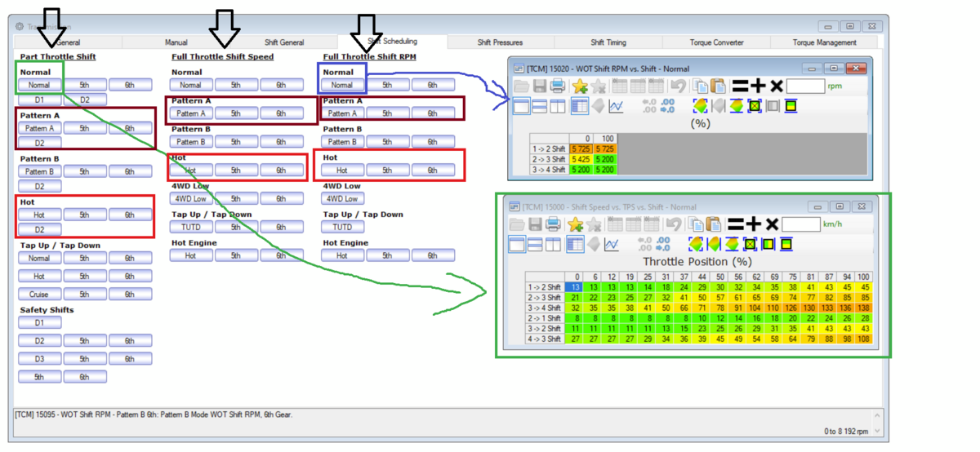This screenshot has height=452, width=980.
Task: Switch to the Shift Pressures tab
Action: coord(500,42)
